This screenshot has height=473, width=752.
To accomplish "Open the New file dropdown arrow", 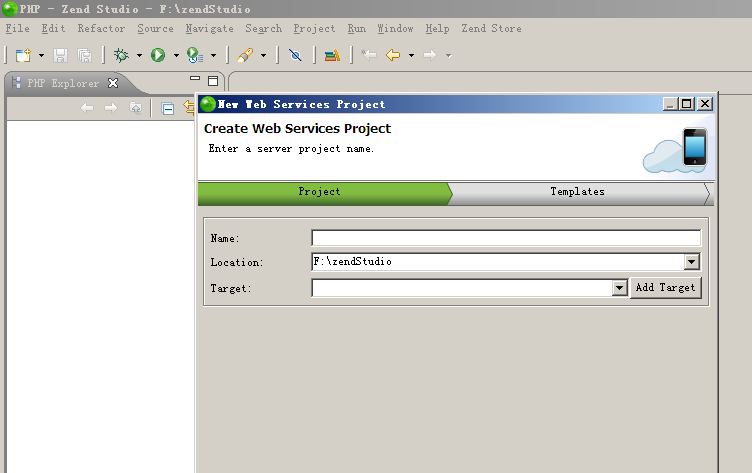I will (41, 56).
